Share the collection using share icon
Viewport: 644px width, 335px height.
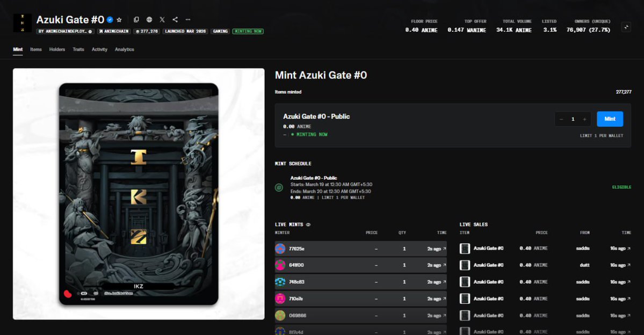(175, 20)
